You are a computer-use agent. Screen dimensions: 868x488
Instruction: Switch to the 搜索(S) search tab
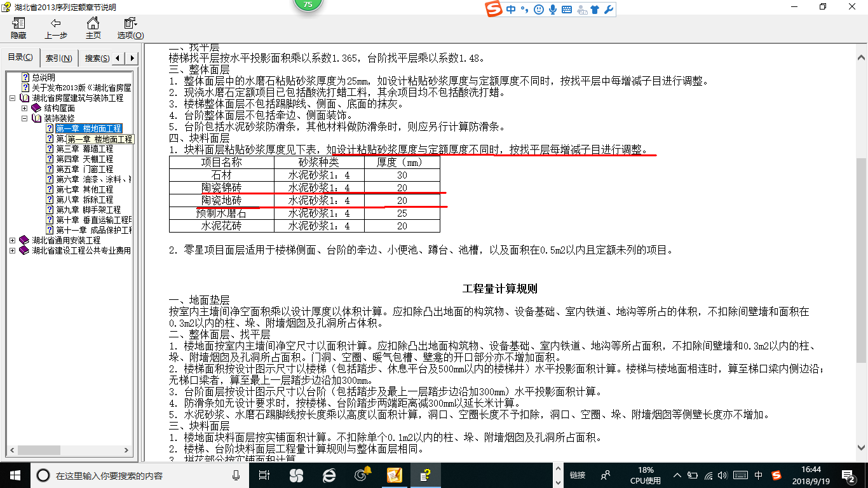click(96, 58)
